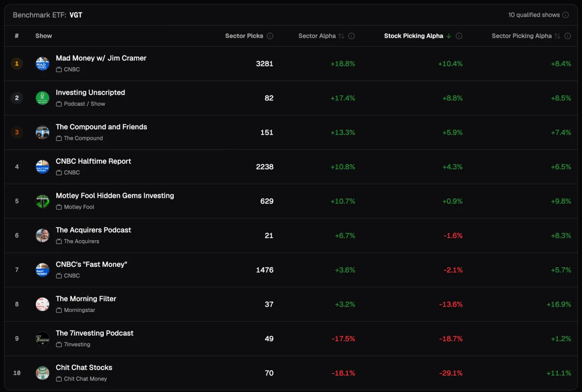The height and width of the screenshot is (392, 582).
Task: Click TV icon beside Chit Chat Money
Action: 59,379
